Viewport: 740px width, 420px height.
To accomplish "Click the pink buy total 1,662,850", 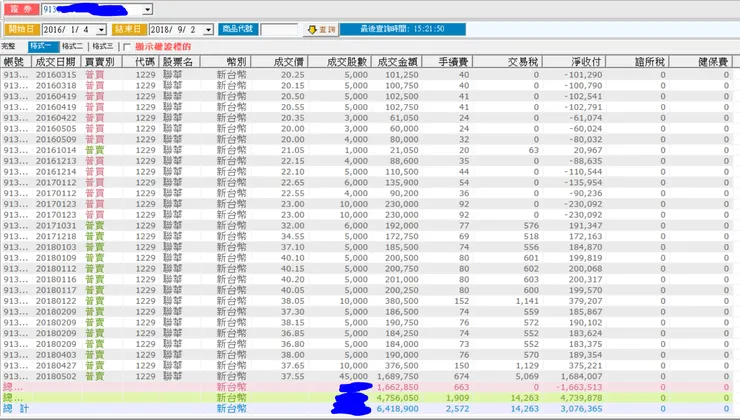I will (397, 387).
